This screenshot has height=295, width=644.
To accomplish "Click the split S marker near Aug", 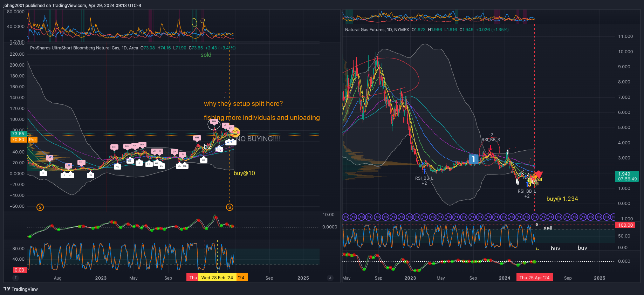I will pos(40,207).
